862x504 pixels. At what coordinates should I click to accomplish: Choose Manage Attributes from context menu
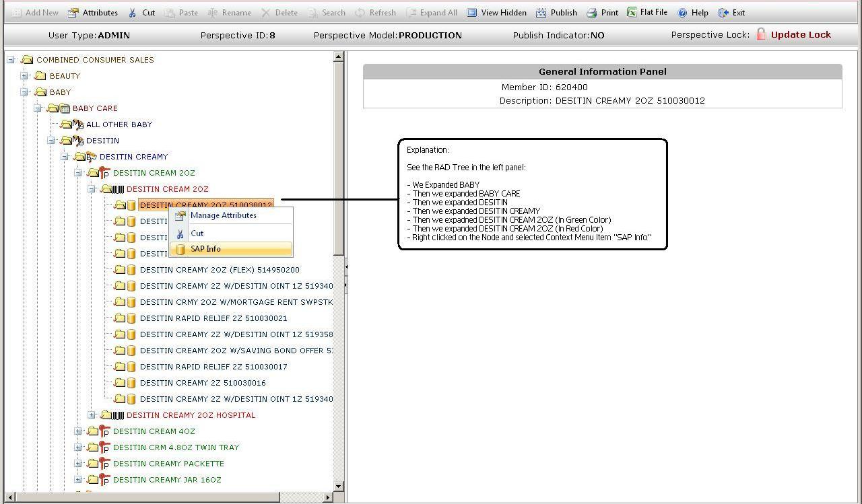(x=231, y=216)
